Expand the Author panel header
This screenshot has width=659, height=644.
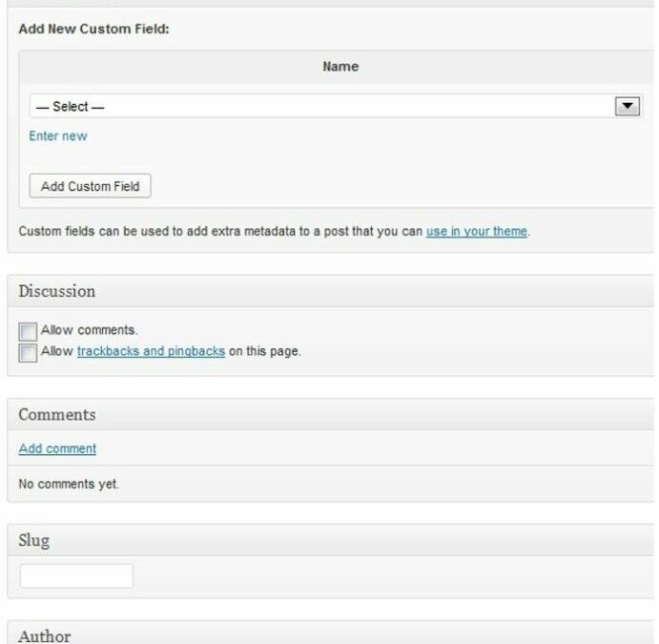click(330, 634)
